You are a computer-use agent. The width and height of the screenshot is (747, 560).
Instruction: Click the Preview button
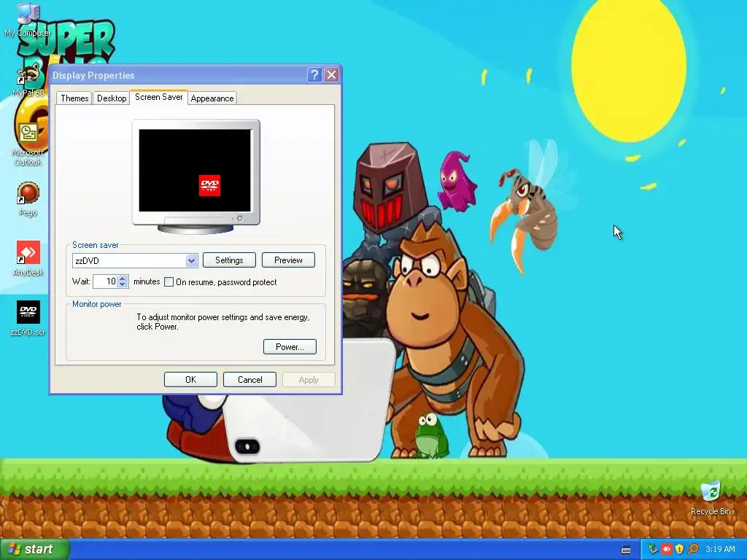point(288,260)
